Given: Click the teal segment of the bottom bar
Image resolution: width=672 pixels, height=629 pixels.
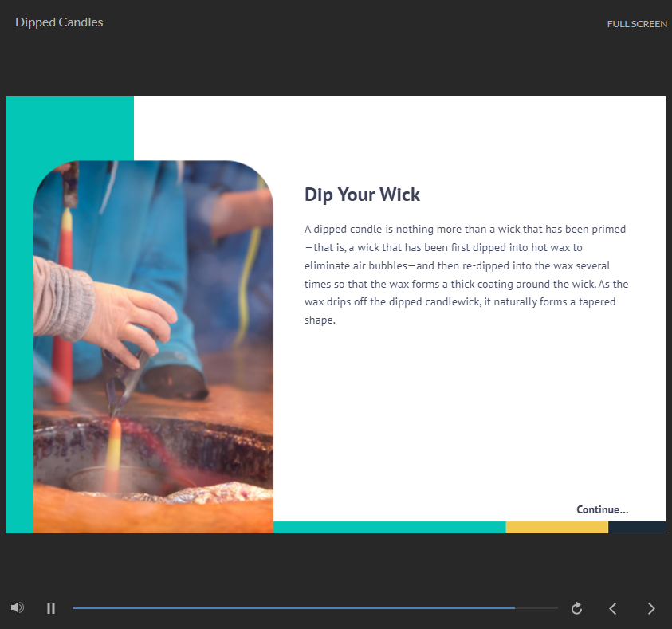Looking at the screenshot, I should [x=389, y=527].
